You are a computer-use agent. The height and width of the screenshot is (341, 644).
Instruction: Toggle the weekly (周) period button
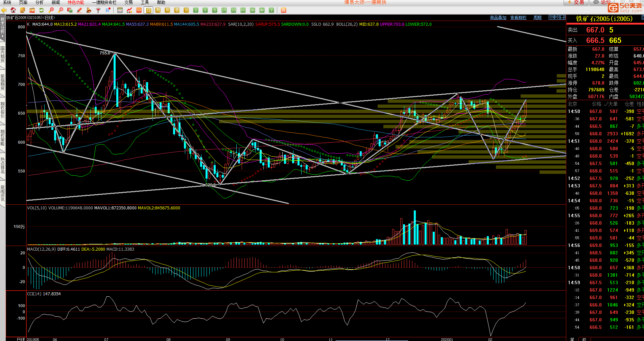click(x=158, y=10)
